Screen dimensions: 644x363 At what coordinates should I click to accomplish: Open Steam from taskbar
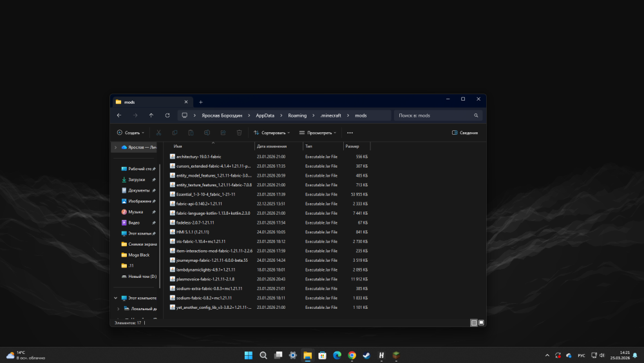coord(367,355)
